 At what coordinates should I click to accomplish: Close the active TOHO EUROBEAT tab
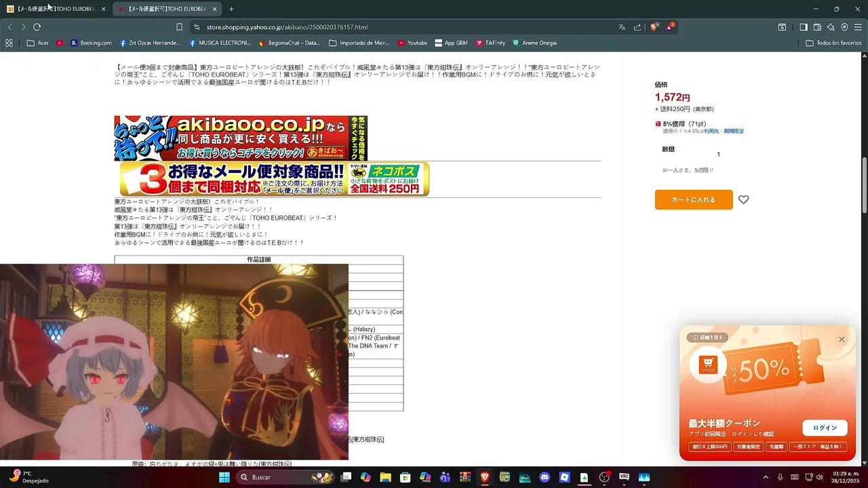pyautogui.click(x=214, y=9)
